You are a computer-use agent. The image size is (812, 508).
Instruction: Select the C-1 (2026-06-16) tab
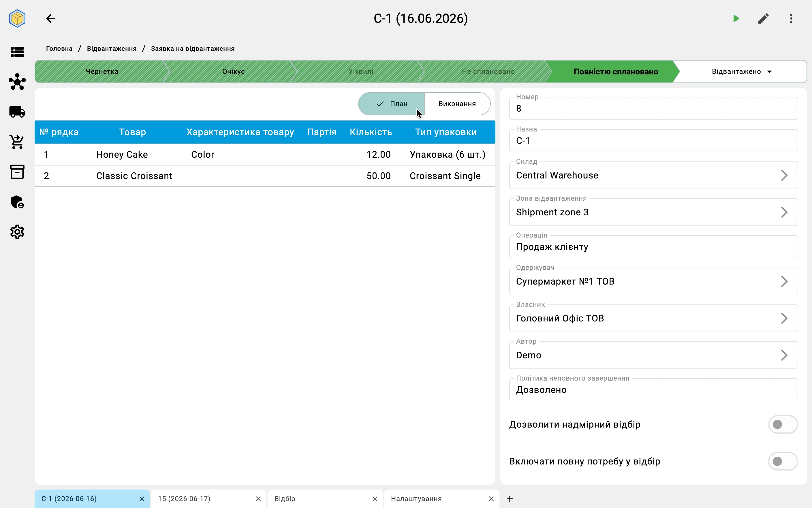coord(92,499)
